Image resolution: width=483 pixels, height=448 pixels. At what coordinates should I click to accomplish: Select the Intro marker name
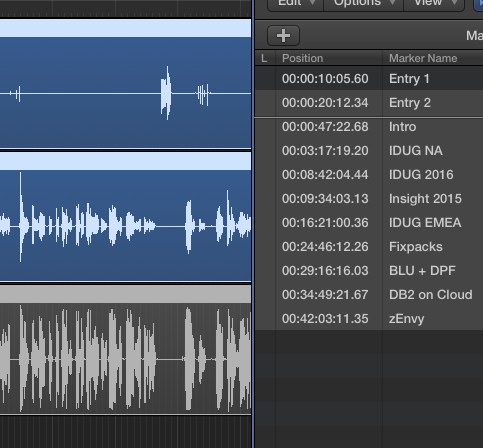(x=402, y=127)
